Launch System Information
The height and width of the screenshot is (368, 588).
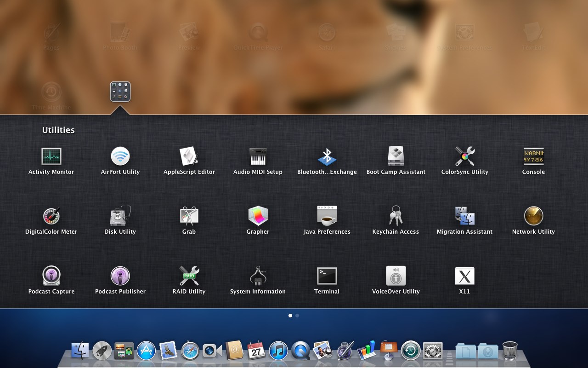[258, 276]
